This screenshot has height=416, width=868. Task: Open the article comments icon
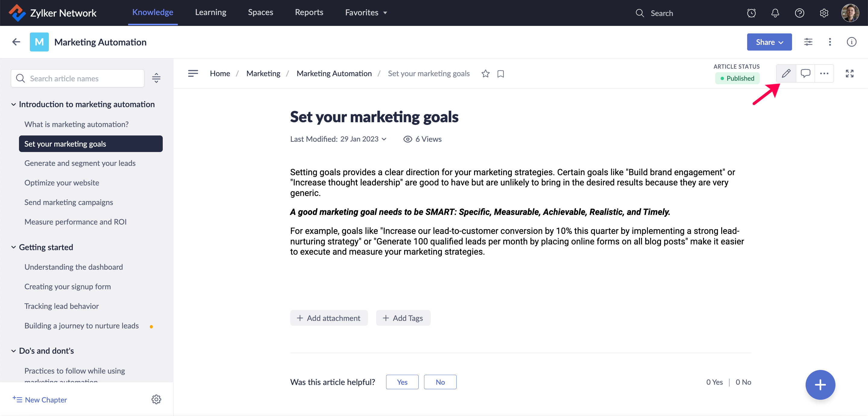(x=805, y=73)
